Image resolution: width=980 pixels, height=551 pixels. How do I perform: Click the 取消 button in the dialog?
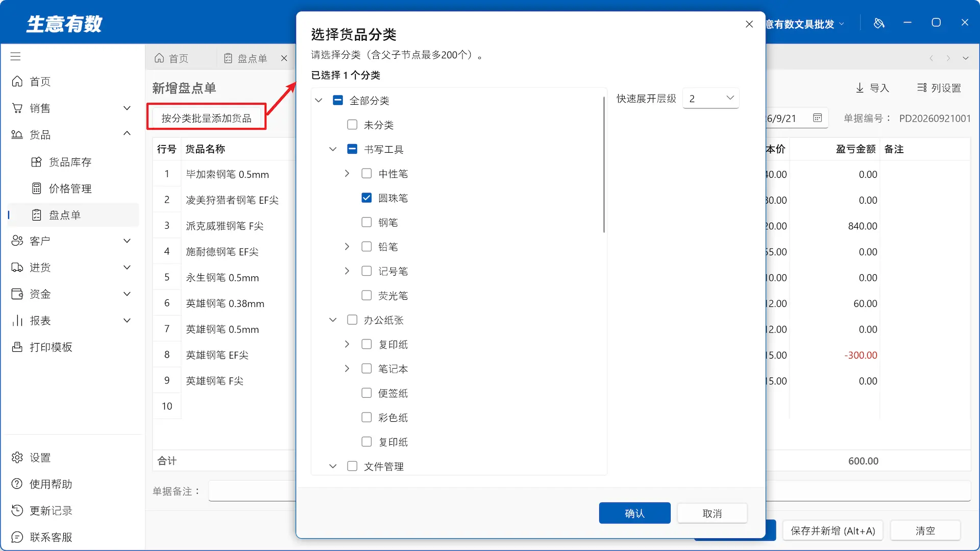(712, 513)
